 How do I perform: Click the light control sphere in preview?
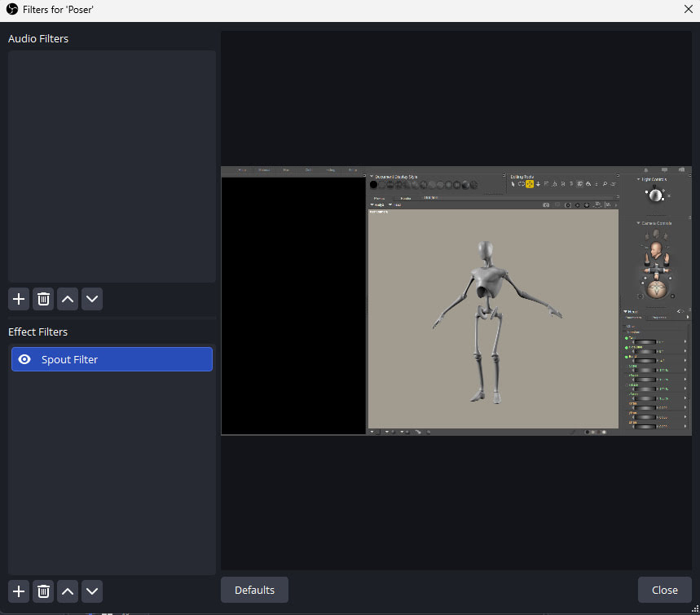tap(654, 195)
